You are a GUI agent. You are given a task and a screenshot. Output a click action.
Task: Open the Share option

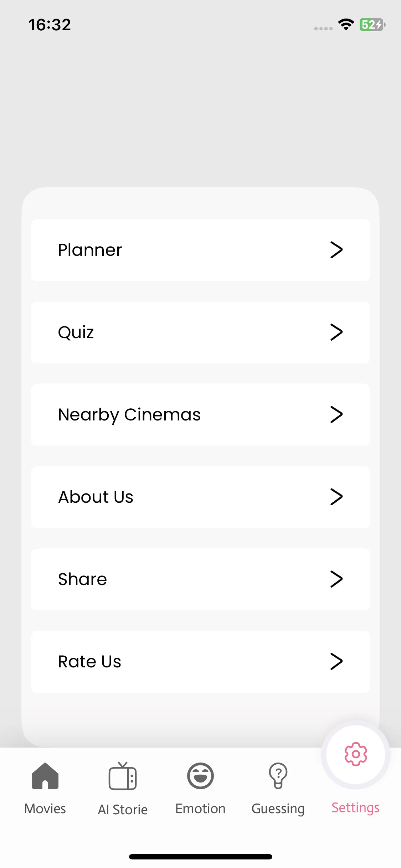[200, 579]
